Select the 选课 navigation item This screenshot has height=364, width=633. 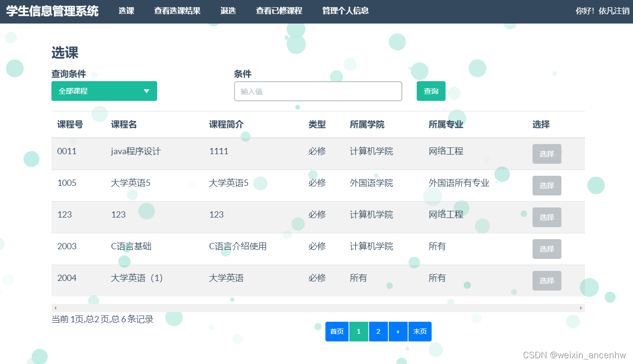pos(126,11)
